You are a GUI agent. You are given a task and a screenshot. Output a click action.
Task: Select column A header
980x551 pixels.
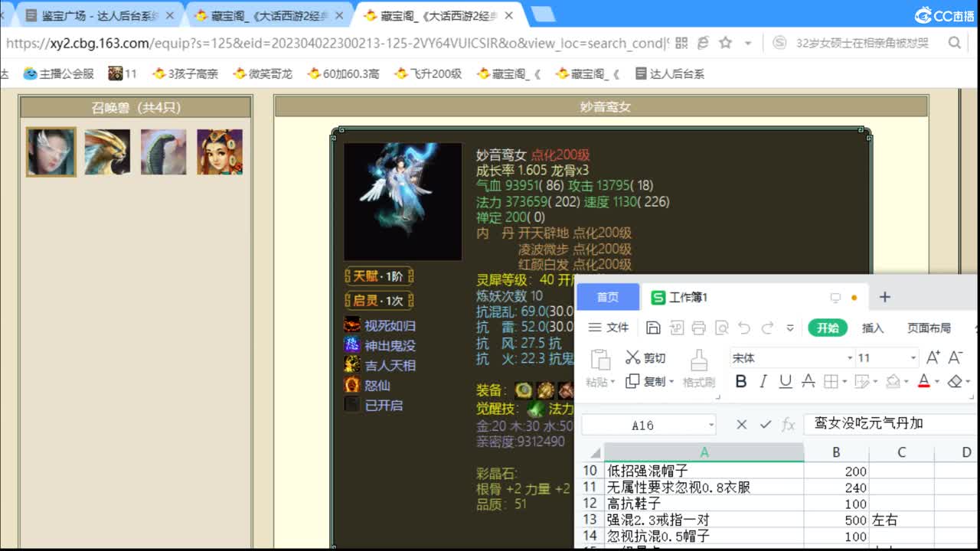tap(704, 452)
